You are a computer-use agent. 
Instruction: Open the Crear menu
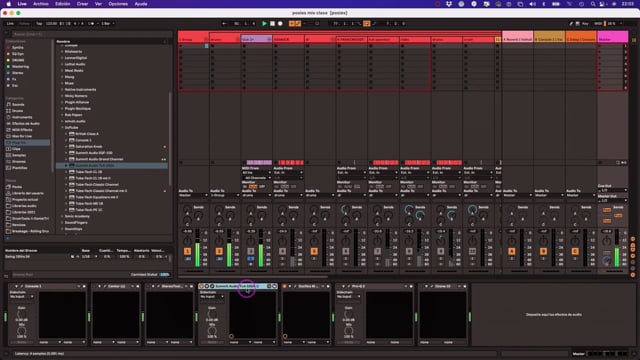[82, 4]
